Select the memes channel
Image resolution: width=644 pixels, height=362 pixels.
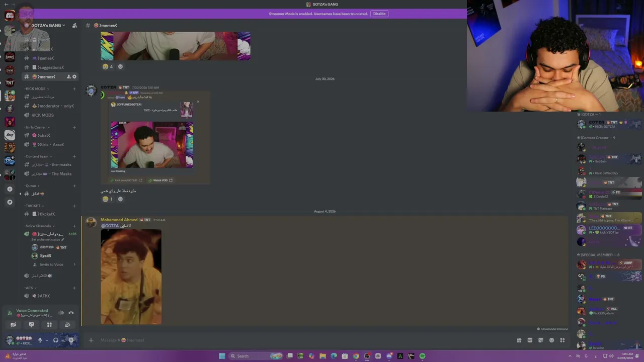point(45,77)
